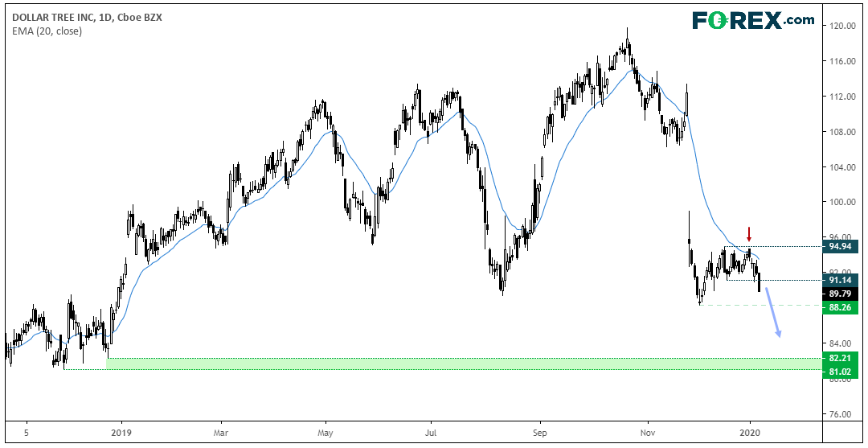Click the May label on time axis
The width and height of the screenshot is (868, 448).
[x=325, y=434]
